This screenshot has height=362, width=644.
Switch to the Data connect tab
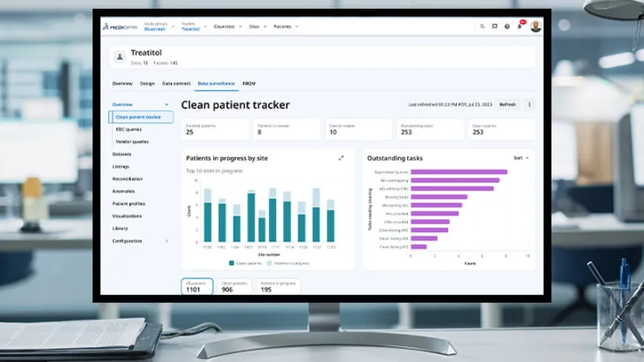(176, 84)
